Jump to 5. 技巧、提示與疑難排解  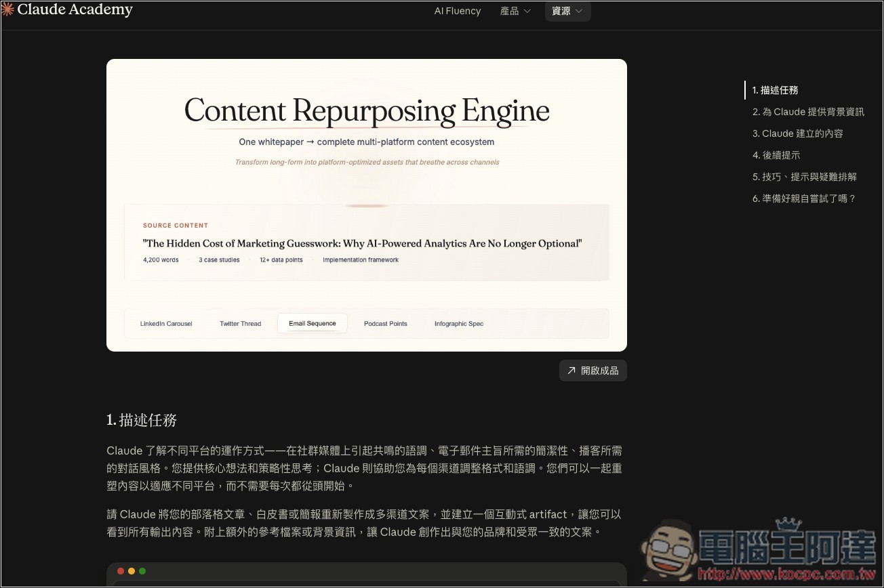(805, 177)
